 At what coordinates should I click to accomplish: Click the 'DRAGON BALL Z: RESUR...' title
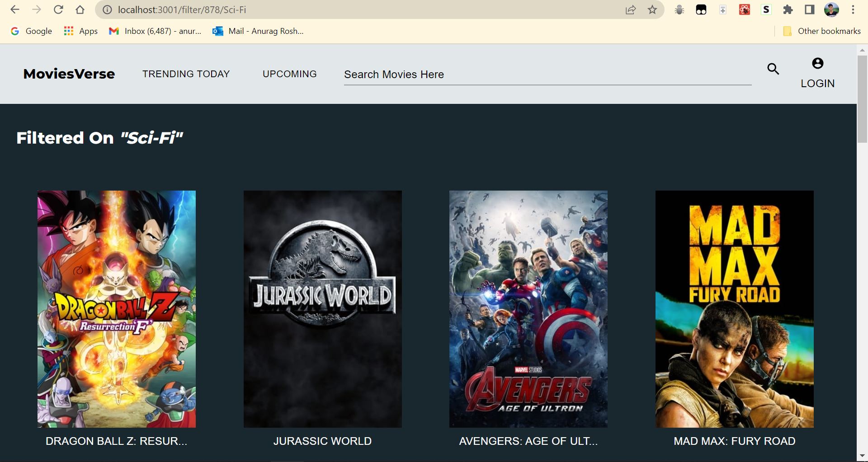pos(117,441)
